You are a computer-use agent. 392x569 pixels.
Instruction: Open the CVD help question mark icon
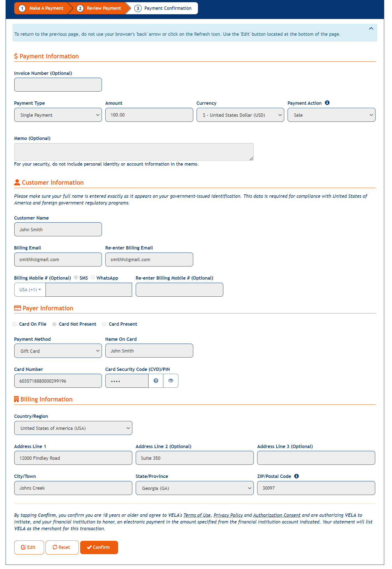pos(156,380)
